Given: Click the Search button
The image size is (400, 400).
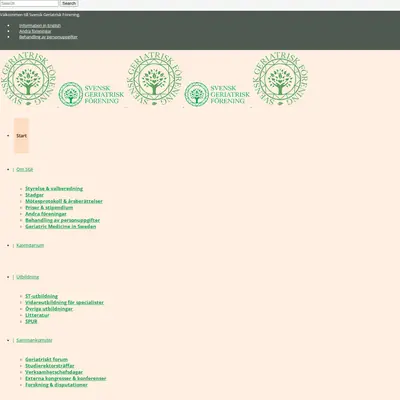Looking at the screenshot, I should point(69,3).
